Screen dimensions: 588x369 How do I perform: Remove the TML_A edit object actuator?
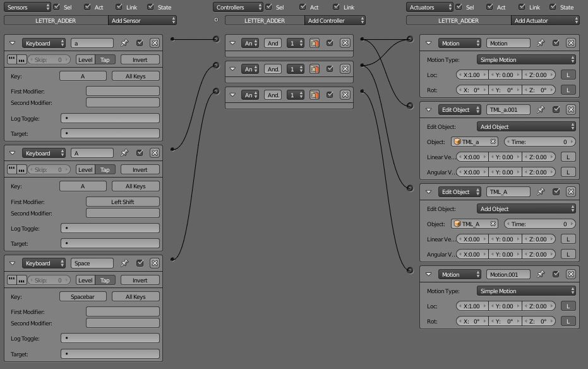(571, 191)
